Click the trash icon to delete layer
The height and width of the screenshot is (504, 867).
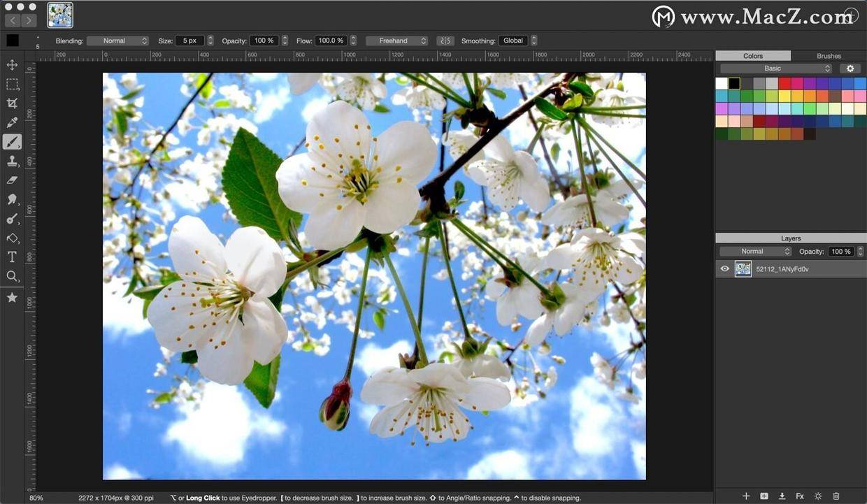[836, 496]
